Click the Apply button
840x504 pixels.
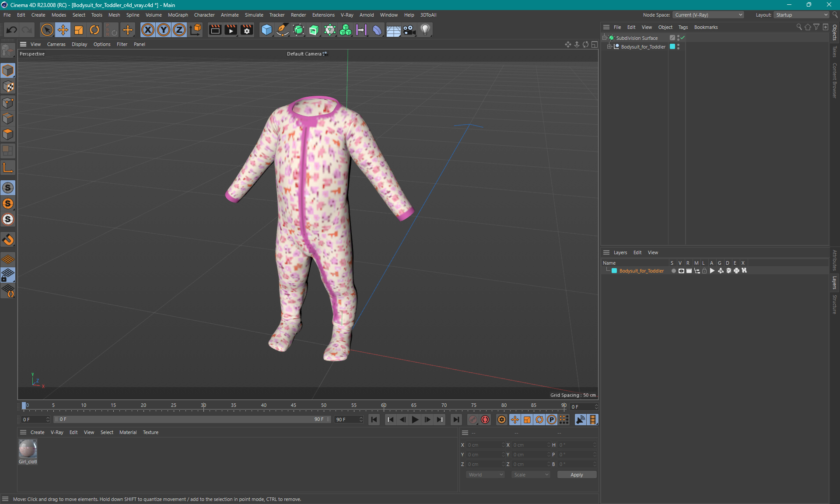click(x=577, y=475)
